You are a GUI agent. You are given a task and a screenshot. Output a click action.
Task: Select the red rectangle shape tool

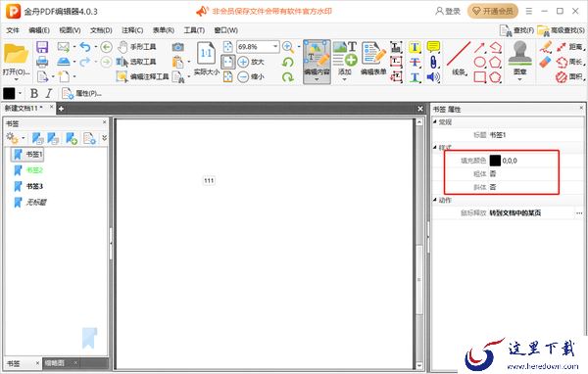coord(480,76)
